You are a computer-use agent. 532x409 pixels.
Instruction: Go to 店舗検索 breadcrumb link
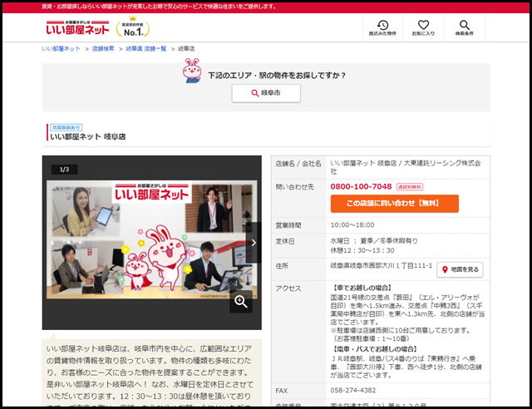pyautogui.click(x=103, y=49)
